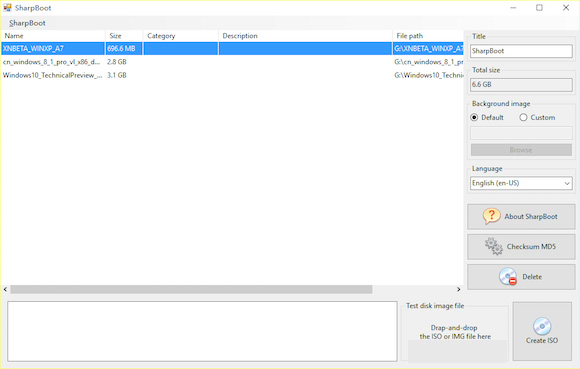Maximize the SharpBoot window
580x369 pixels.
pos(539,7)
